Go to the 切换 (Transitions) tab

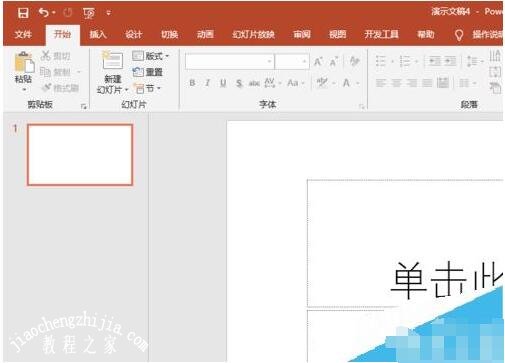click(x=169, y=34)
